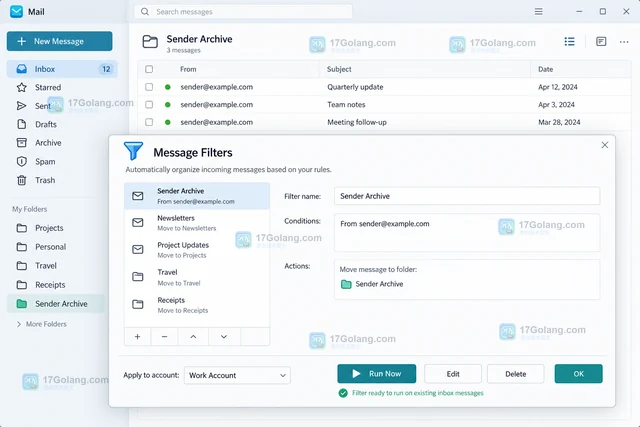Click the green check status icon
The width and height of the screenshot is (640, 427).
click(343, 393)
